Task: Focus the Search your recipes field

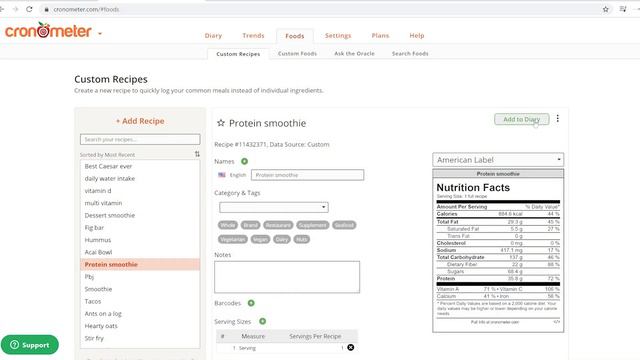Action: click(x=140, y=139)
